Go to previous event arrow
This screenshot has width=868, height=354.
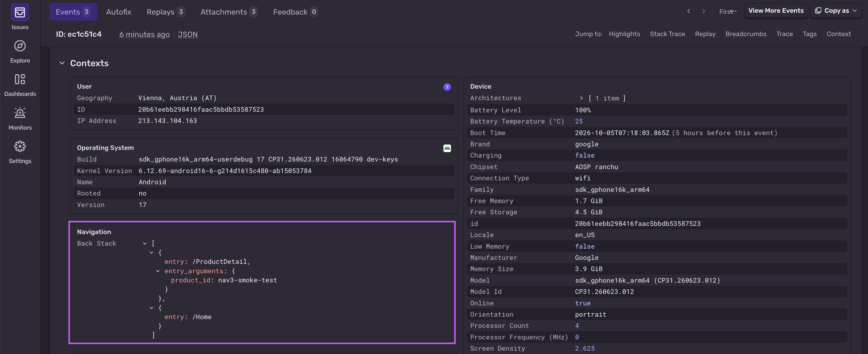pyautogui.click(x=688, y=11)
